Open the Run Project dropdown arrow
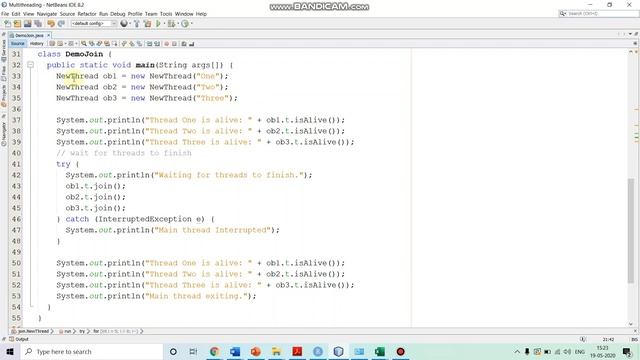640x360 pixels. point(164,24)
